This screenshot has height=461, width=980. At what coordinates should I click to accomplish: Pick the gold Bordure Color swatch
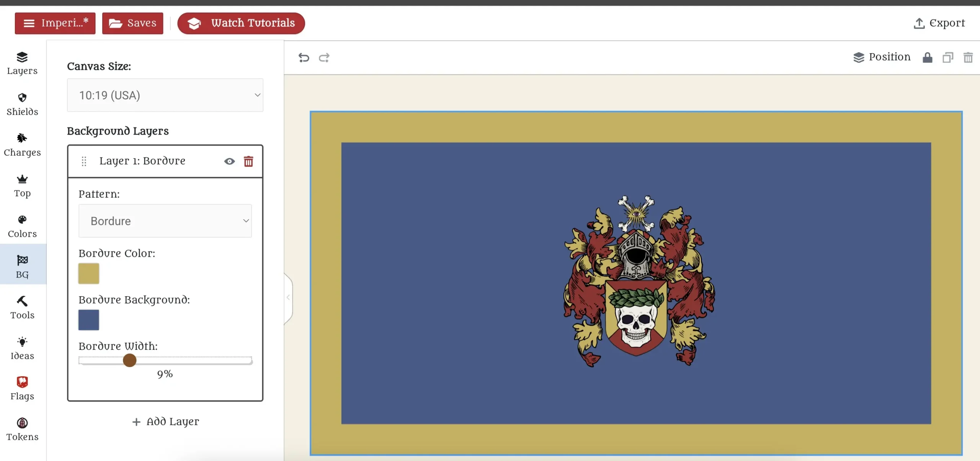pyautogui.click(x=88, y=273)
